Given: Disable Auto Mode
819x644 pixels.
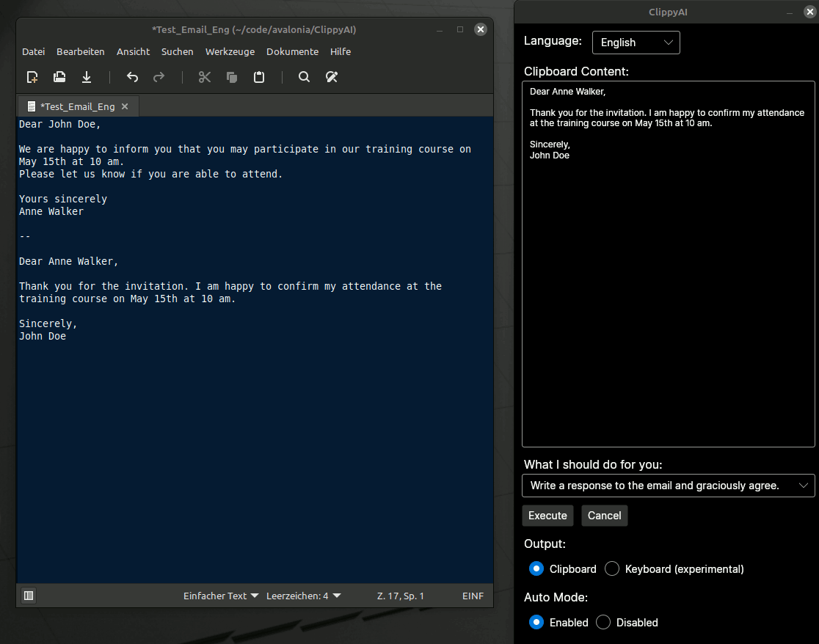Looking at the screenshot, I should [x=603, y=622].
